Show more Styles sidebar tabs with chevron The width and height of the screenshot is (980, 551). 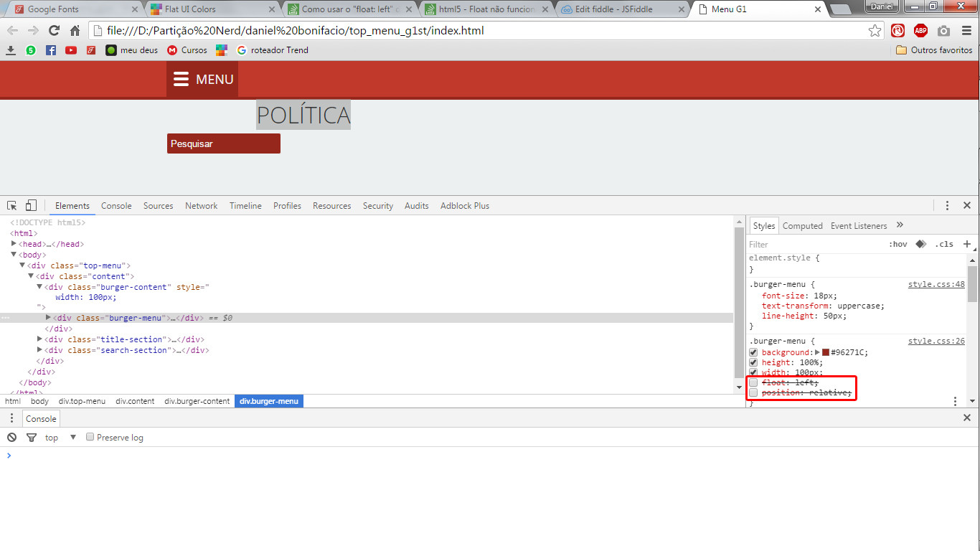pyautogui.click(x=900, y=225)
